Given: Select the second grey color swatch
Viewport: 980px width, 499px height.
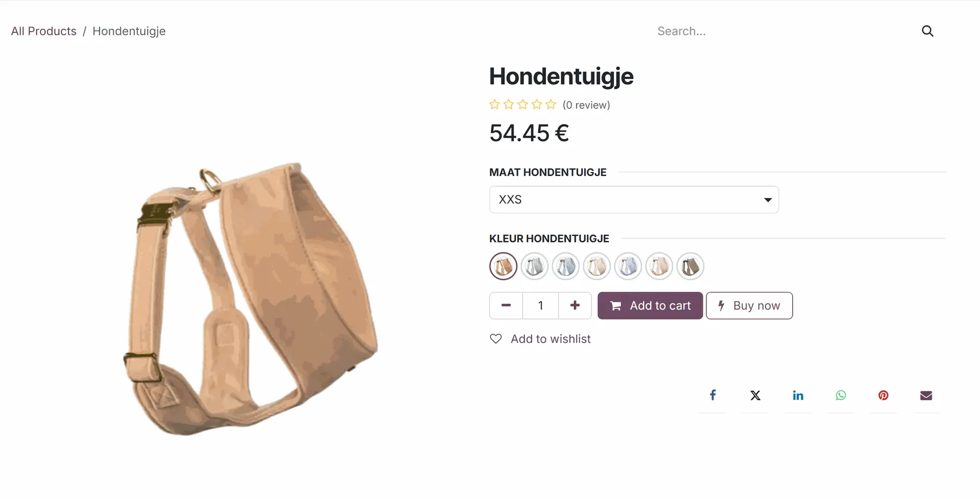Looking at the screenshot, I should [534, 266].
